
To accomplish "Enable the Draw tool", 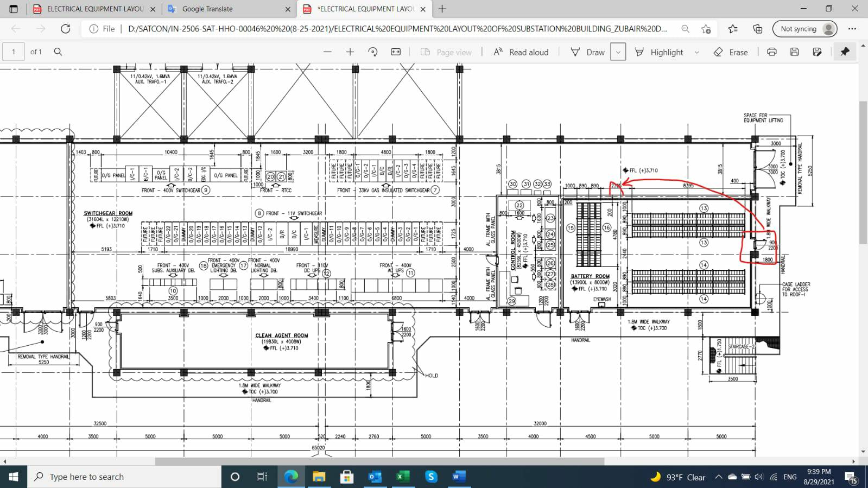I will 588,52.
